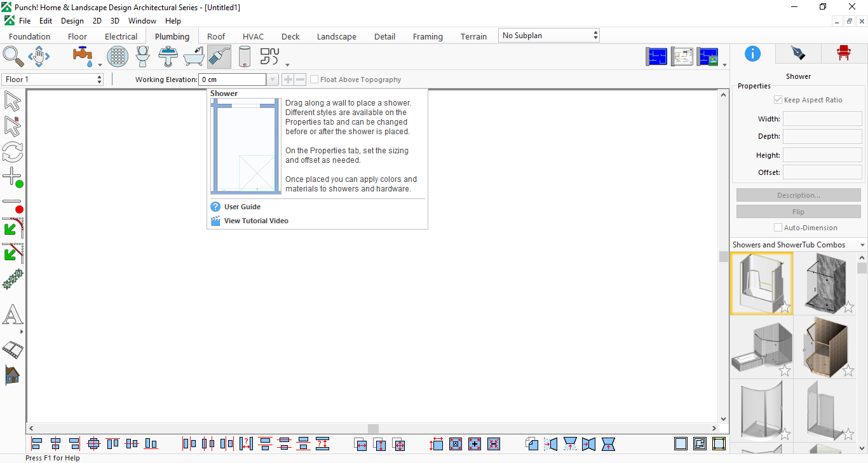
Task: Switch to the Electrical tab
Action: point(121,36)
